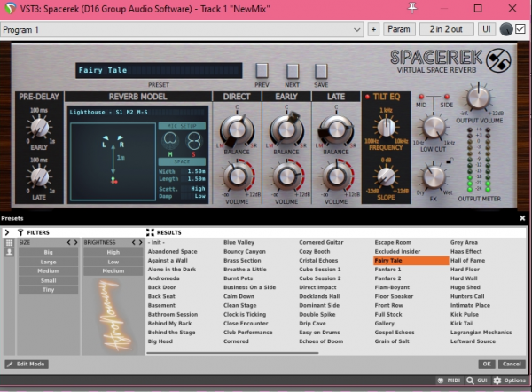Screen dimensions: 532x392
Task: Open the Options gear icon
Action: coord(497,380)
